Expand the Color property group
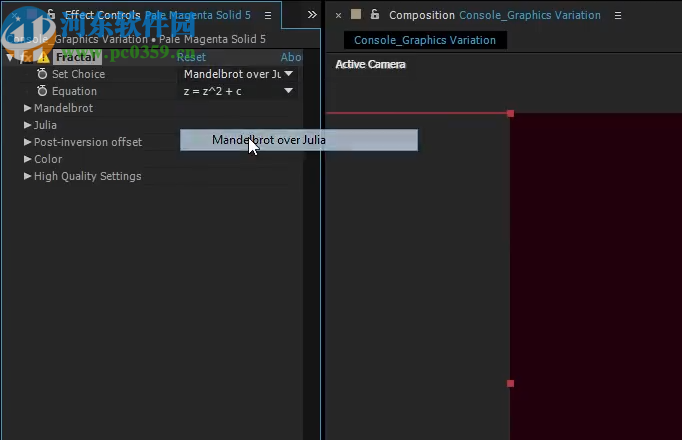682x440 pixels. click(x=27, y=159)
